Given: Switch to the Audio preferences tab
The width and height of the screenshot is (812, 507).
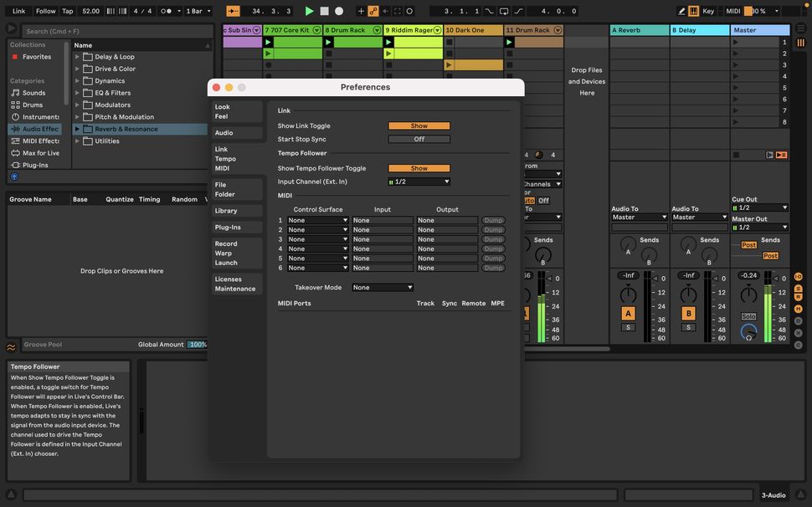Looking at the screenshot, I should tap(223, 132).
